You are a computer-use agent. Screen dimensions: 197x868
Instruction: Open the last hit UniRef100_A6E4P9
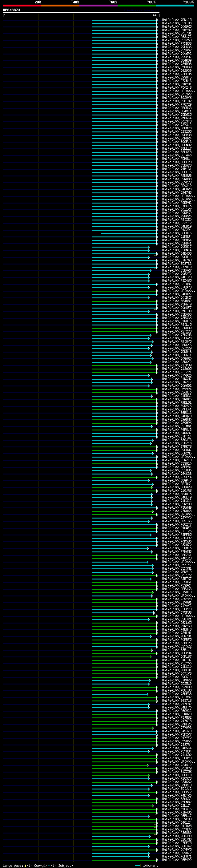point(177,860)
